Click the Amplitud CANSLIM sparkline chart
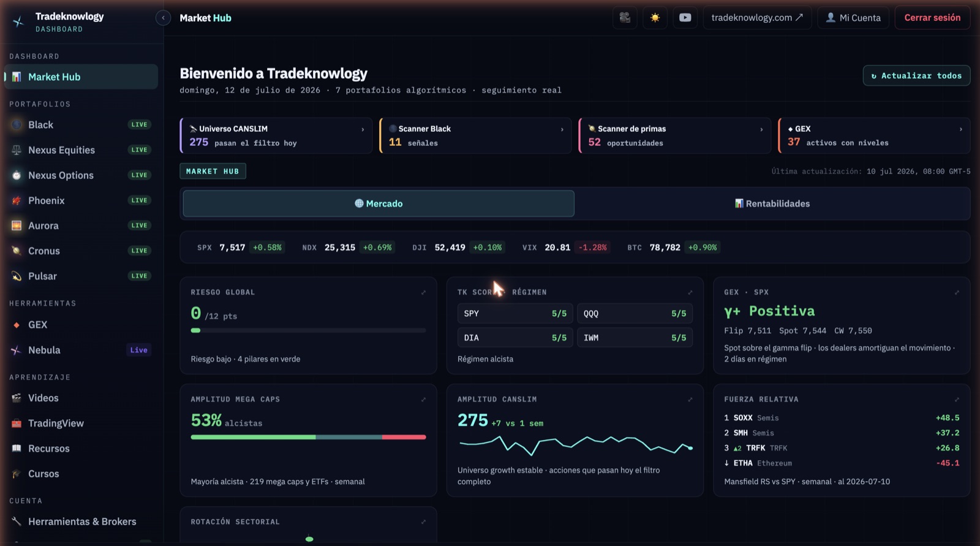The height and width of the screenshot is (546, 980). (x=576, y=446)
